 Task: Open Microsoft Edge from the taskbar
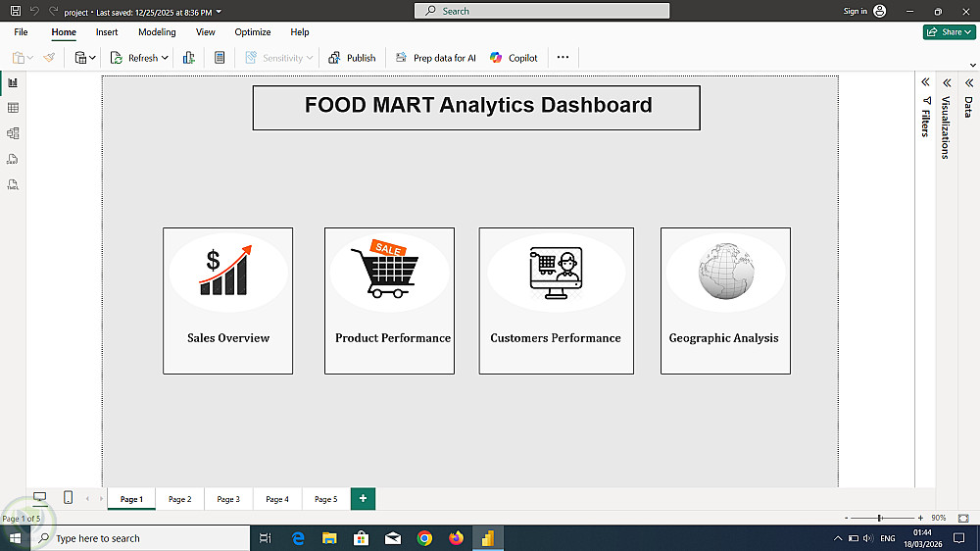pos(298,538)
